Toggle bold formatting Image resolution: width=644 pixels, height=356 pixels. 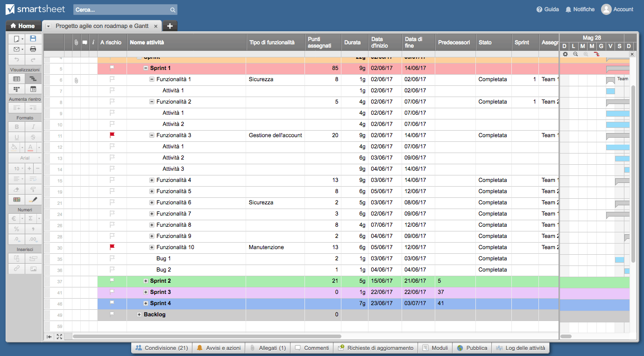[16, 126]
